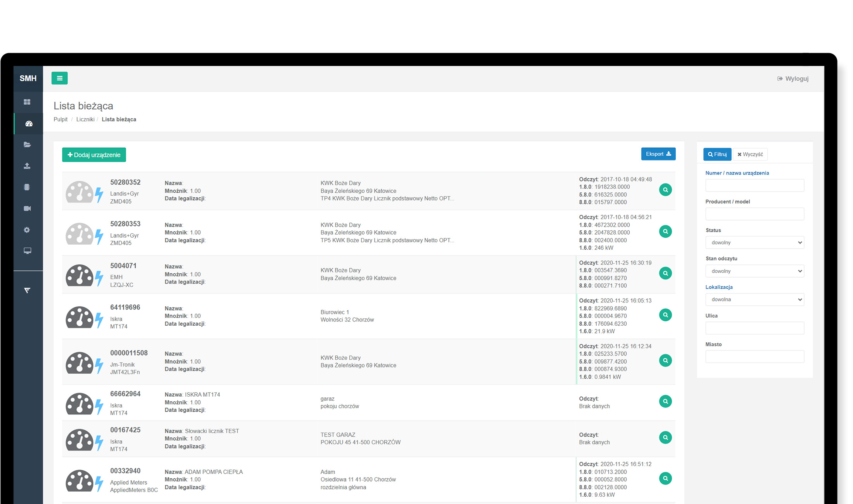Go to the Pulpit breadcrumb
853x504 pixels.
coord(60,119)
